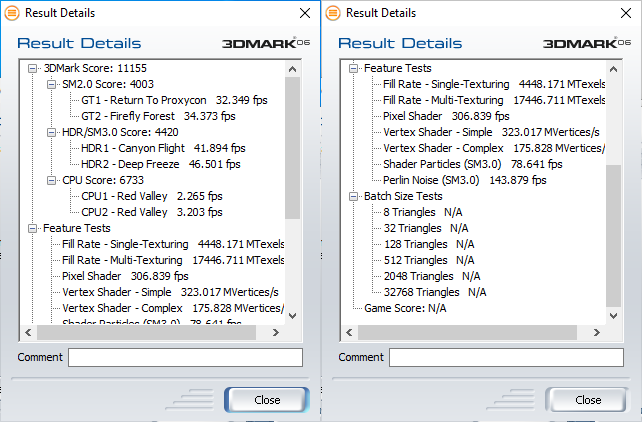This screenshot has width=642, height=422.
Task: Select Fill Rate Single-Texturing in right window
Action: coord(494,84)
